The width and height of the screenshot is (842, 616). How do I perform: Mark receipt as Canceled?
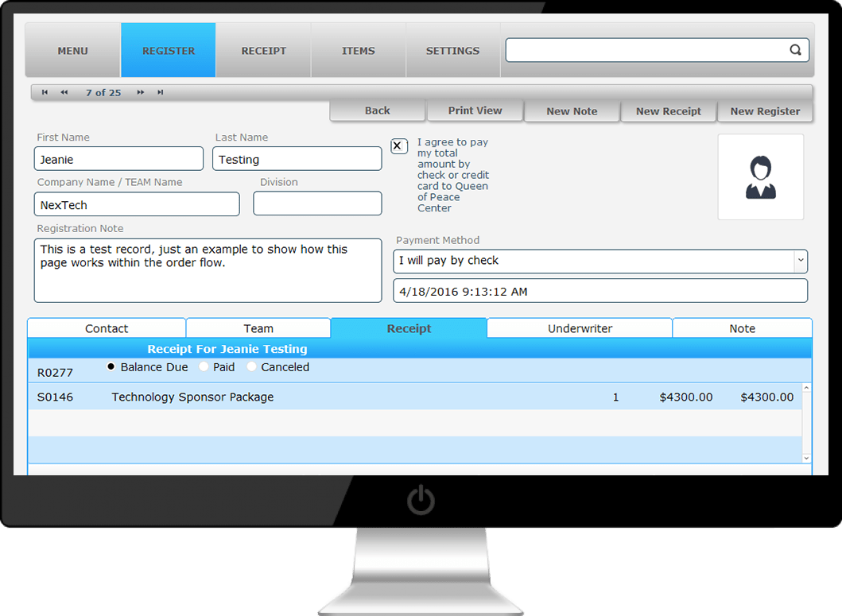click(251, 367)
